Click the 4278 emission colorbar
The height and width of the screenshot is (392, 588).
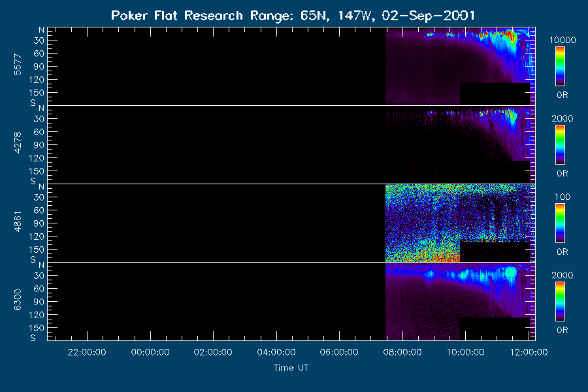pyautogui.click(x=560, y=145)
